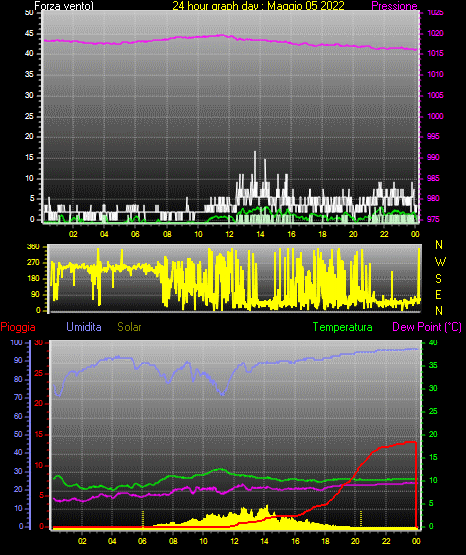Viewport: 466px width, 555px height.
Task: Click wind direction axis value '360'
Action: point(33,247)
